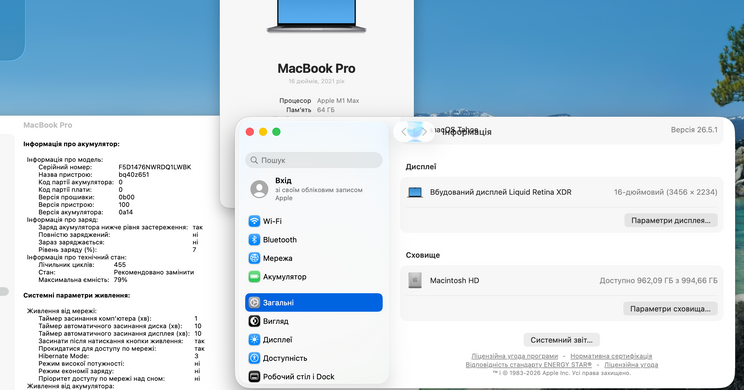This screenshot has height=390, width=744.
Task: Open Відповідність стандарту ENERGY STAR link
Action: point(529,365)
